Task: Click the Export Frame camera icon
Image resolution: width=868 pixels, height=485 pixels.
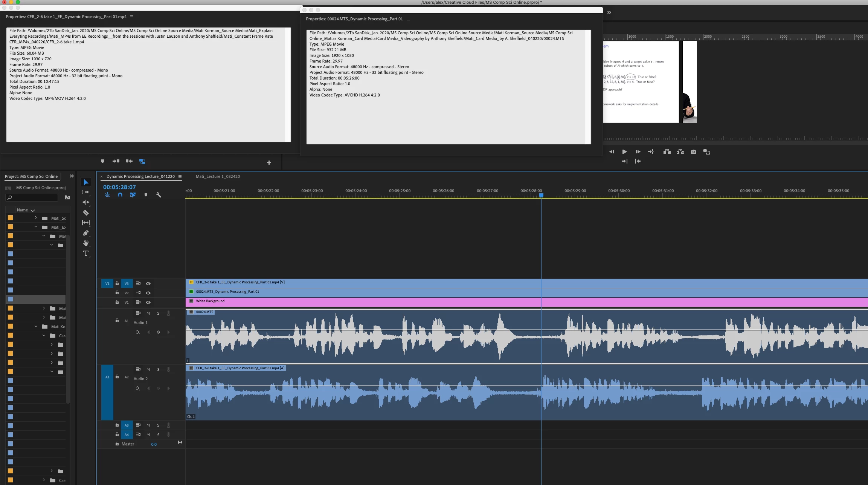Action: point(693,151)
